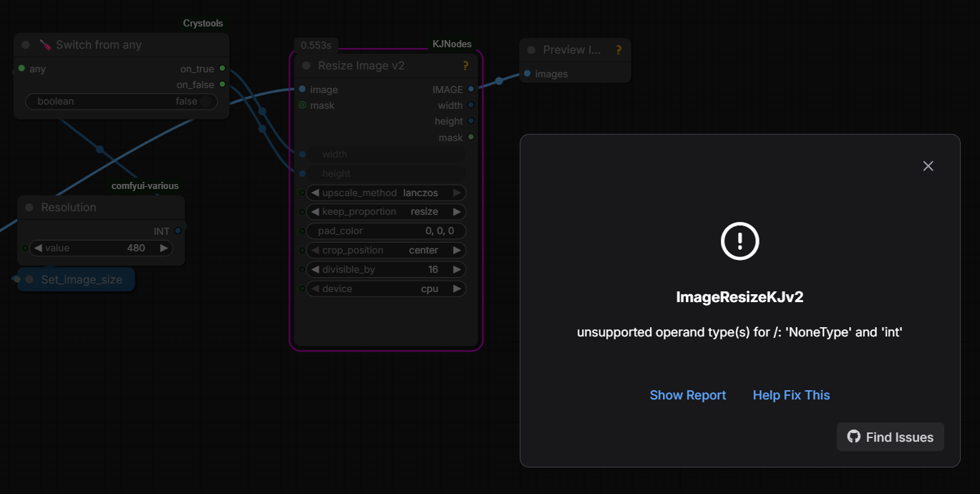
Task: Select previous upscale_method with left arrow
Action: tap(315, 193)
